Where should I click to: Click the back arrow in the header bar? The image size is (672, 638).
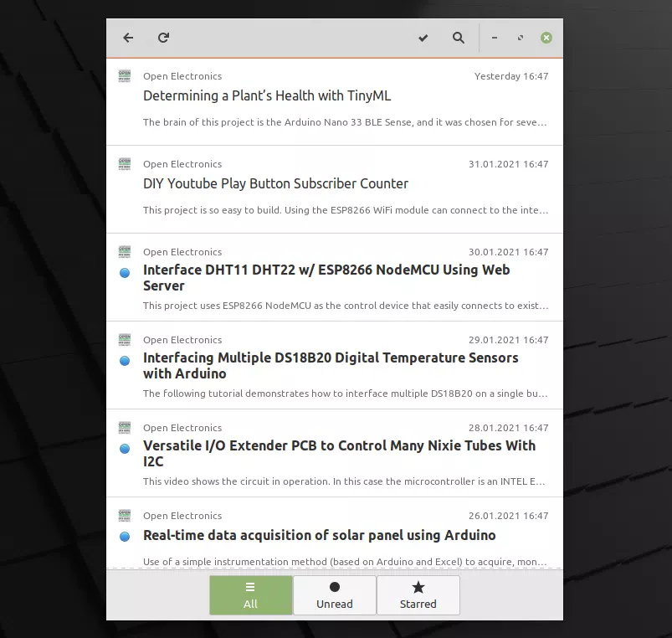[127, 38]
